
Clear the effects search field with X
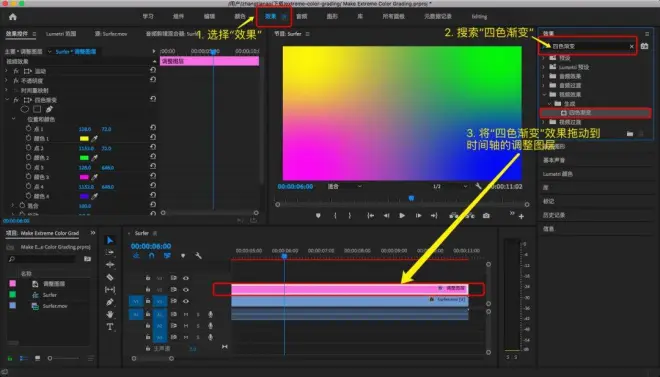tap(632, 46)
